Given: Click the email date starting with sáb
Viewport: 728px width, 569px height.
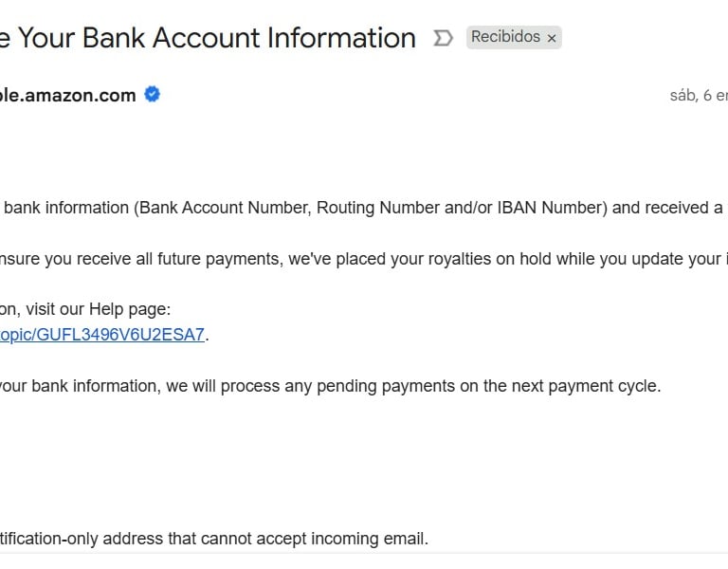Looking at the screenshot, I should pyautogui.click(x=699, y=96).
